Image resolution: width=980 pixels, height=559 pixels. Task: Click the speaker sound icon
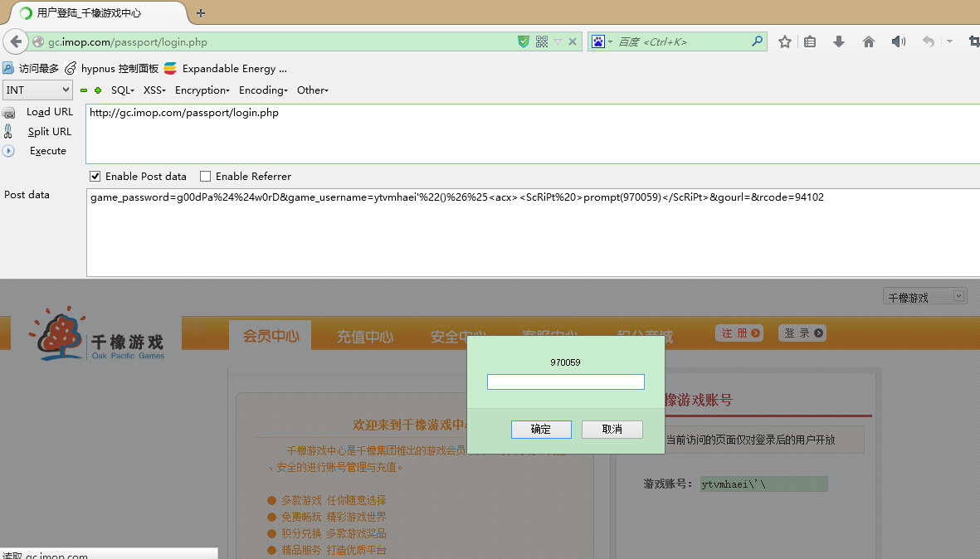(898, 41)
